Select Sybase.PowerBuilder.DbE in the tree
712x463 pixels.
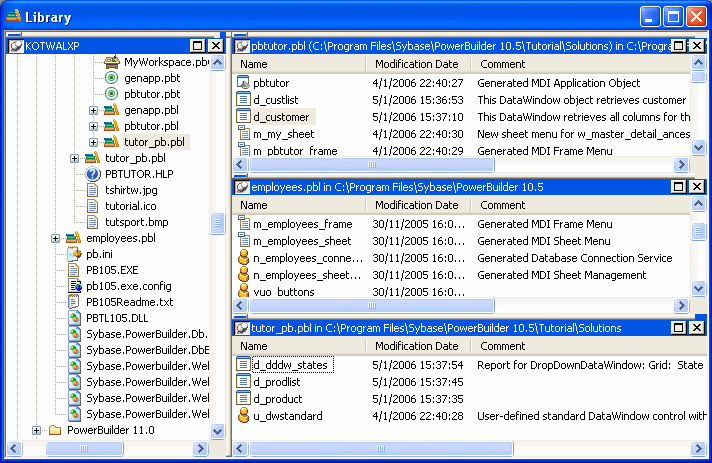tap(147, 350)
